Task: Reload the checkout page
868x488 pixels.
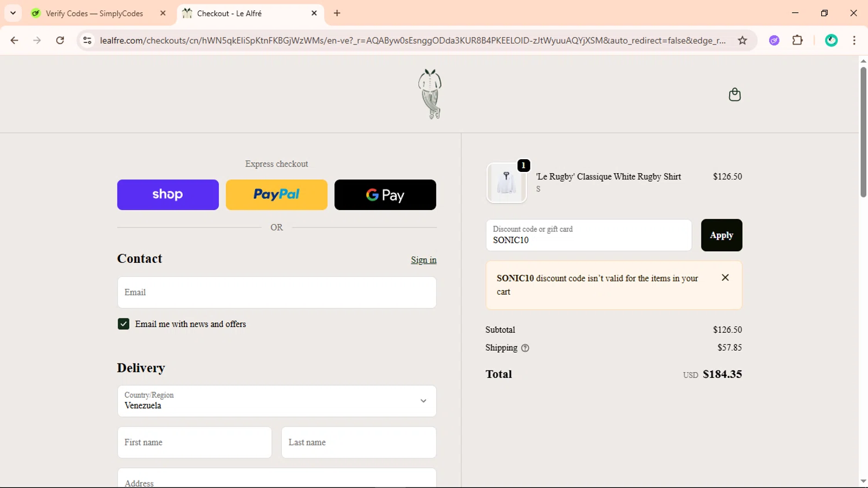Action: click(60, 41)
